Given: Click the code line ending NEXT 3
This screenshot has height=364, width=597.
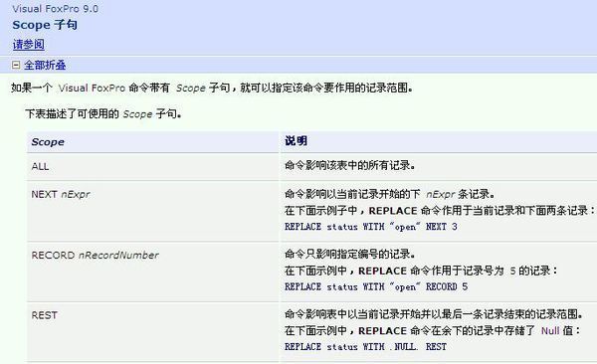Looking at the screenshot, I should coord(370,227).
